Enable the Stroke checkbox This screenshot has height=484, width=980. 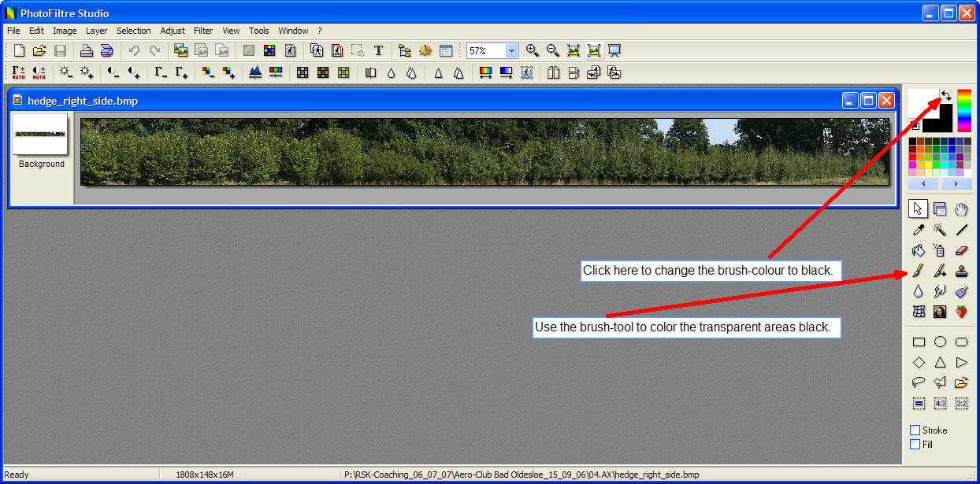pyautogui.click(x=915, y=430)
